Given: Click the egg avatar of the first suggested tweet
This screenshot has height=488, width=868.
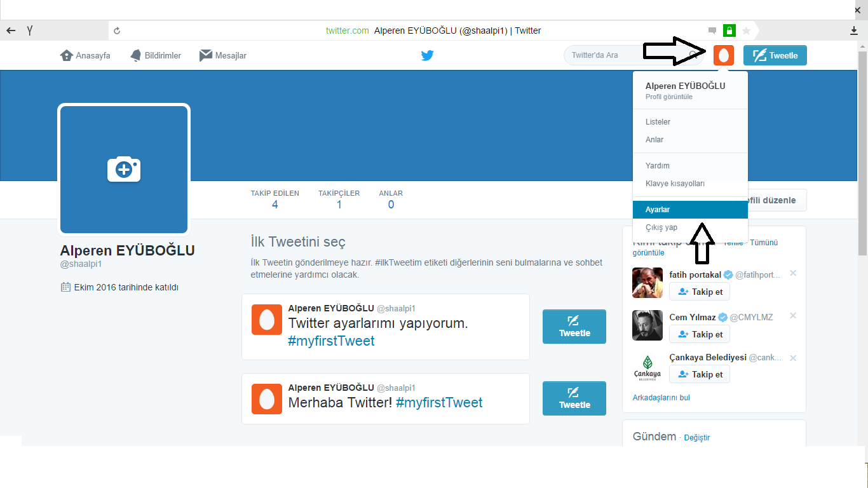Looking at the screenshot, I should click(267, 320).
